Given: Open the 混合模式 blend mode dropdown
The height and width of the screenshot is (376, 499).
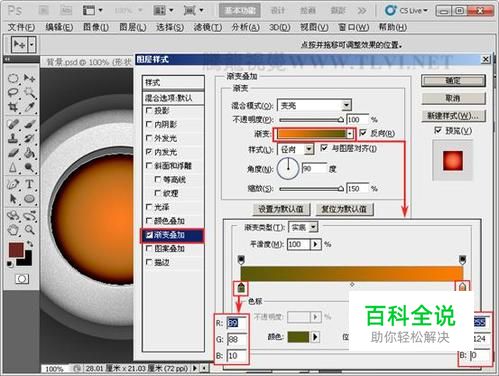Looking at the screenshot, I should pyautogui.click(x=314, y=106).
